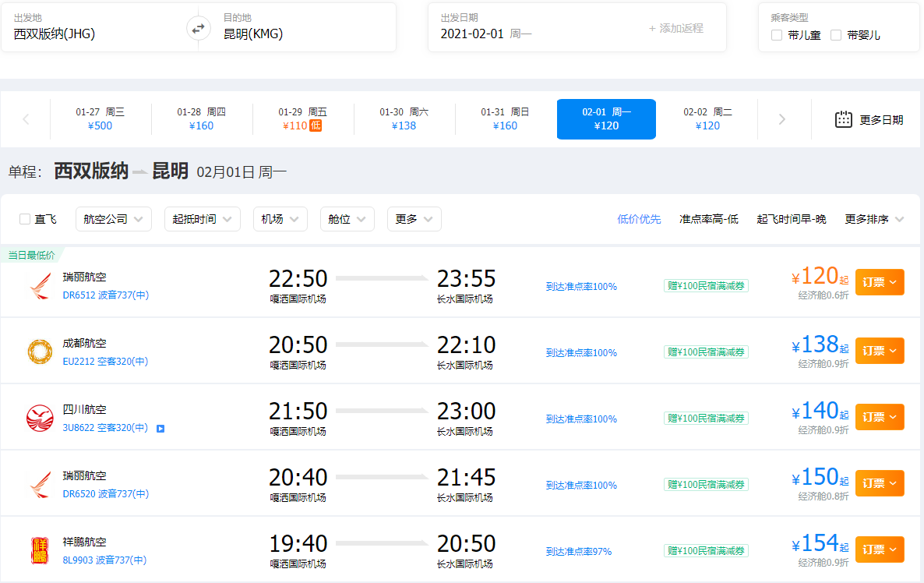Image resolution: width=924 pixels, height=583 pixels.
Task: Tick the 带儿童 checkbox
Action: click(x=777, y=35)
